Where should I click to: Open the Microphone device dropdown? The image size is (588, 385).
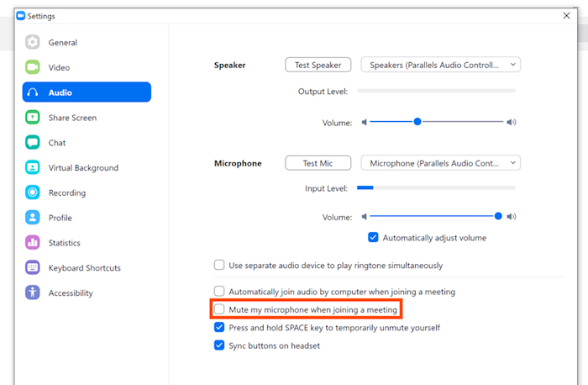coord(441,163)
